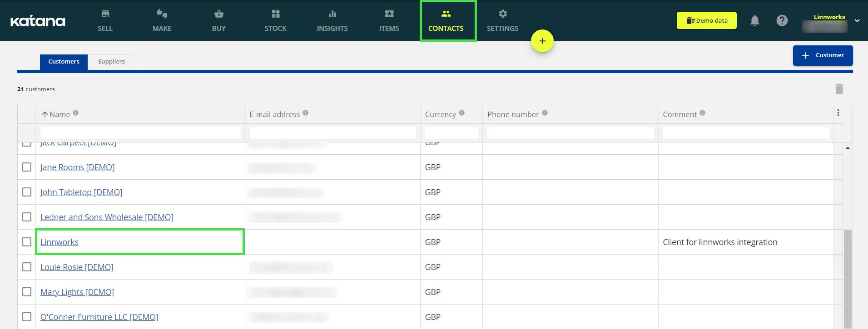Image resolution: width=868 pixels, height=329 pixels.
Task: Click the add Customer button
Action: pos(823,55)
